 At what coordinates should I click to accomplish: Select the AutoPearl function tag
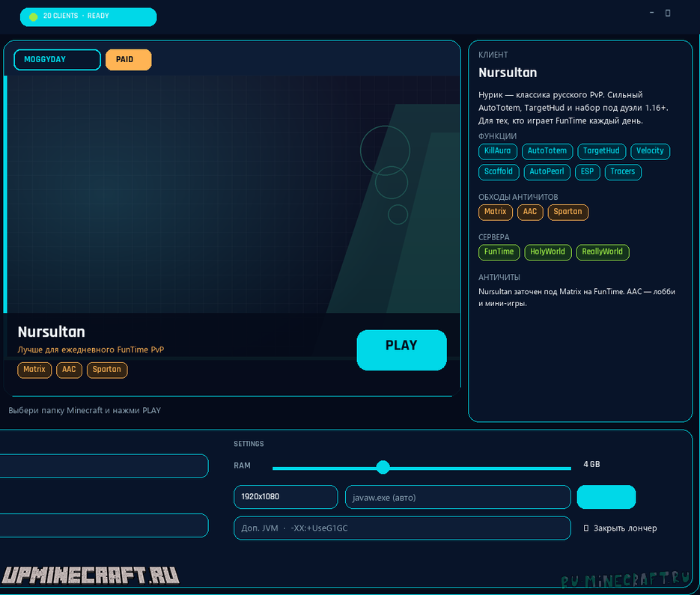coord(547,172)
